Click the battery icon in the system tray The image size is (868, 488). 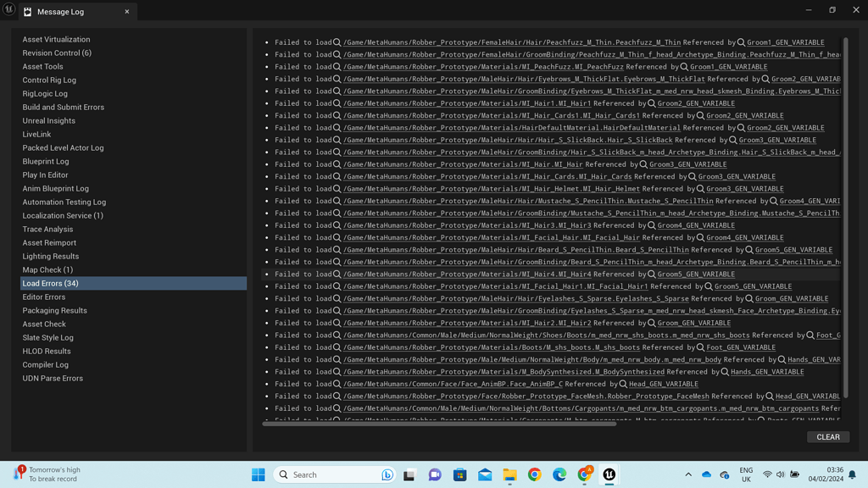coord(795,474)
